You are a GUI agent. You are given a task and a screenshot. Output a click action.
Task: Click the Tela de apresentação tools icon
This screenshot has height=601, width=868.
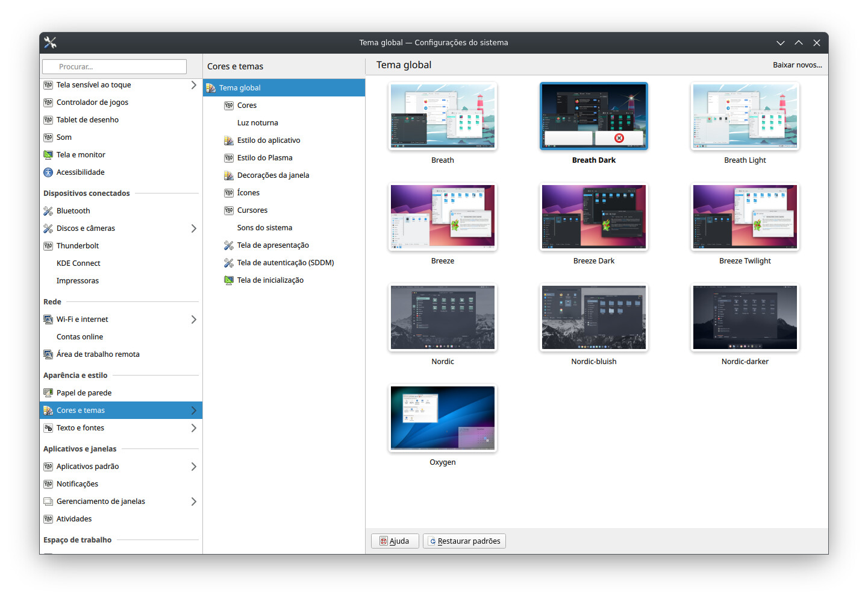tap(229, 245)
